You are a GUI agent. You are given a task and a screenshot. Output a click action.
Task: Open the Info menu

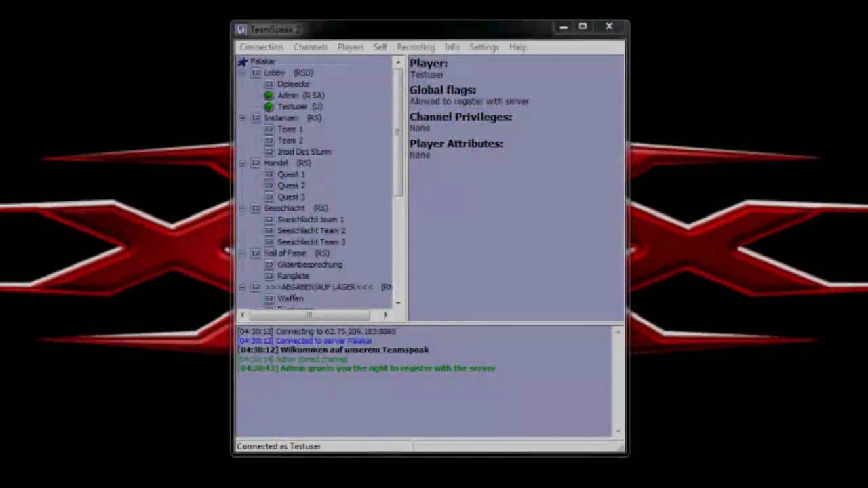tap(452, 47)
